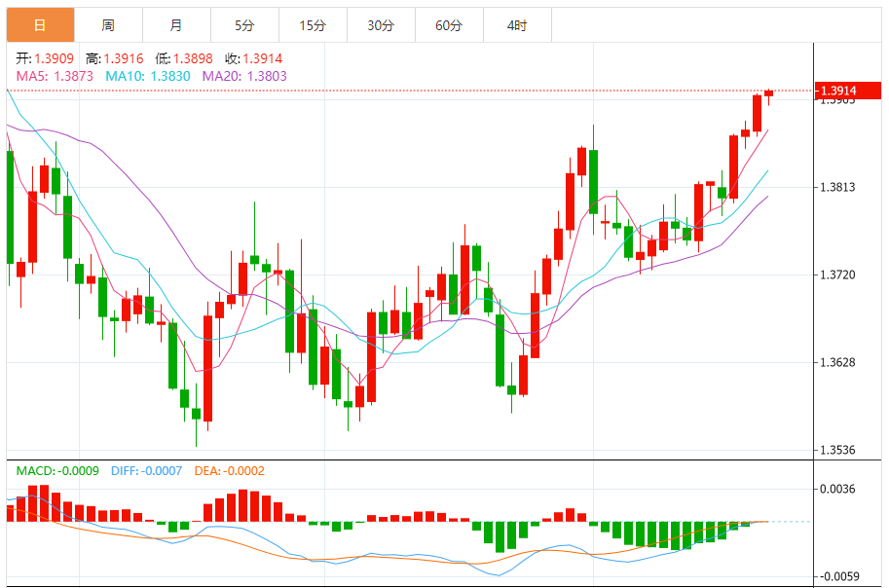Switch to the 周 weekly tab
Viewport: 889px width, 588px height.
[108, 25]
